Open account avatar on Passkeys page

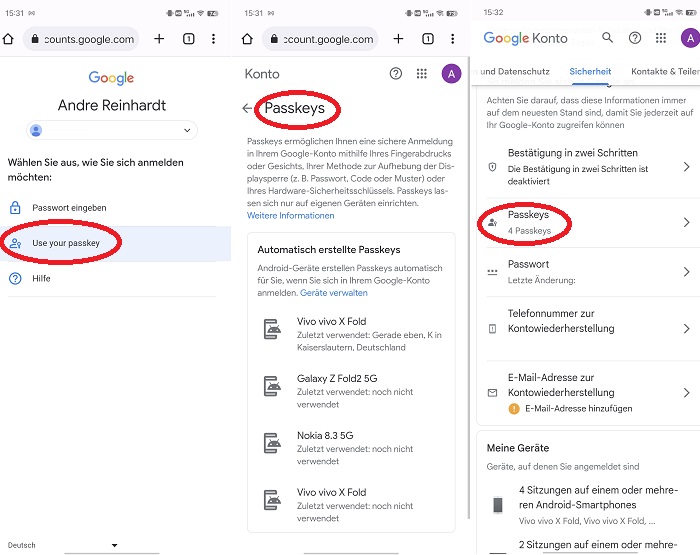pyautogui.click(x=451, y=74)
